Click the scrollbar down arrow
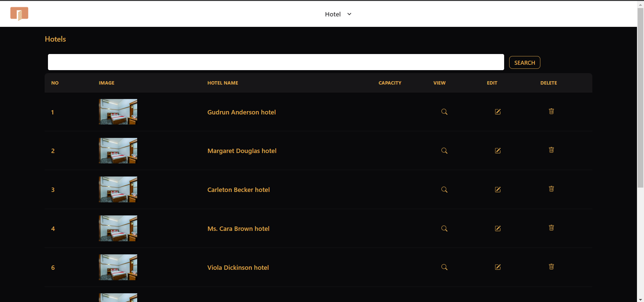Screen dimensions: 644x302 pos(640,299)
